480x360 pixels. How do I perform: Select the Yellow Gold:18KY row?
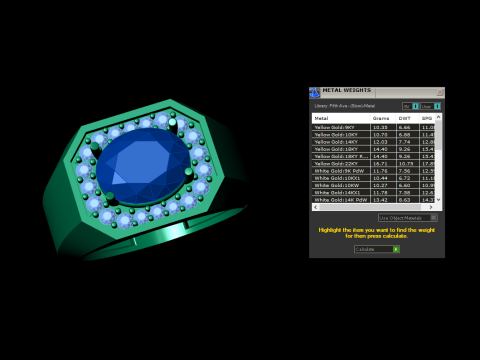373,149
